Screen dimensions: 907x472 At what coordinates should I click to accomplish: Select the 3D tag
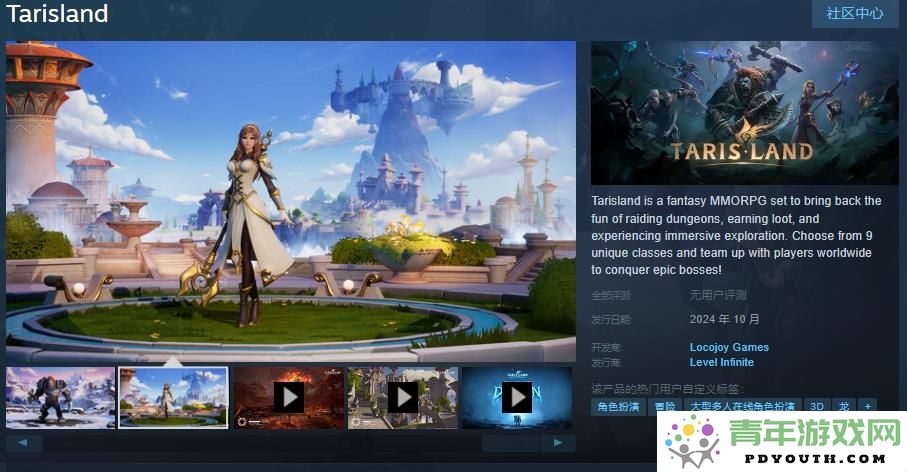[x=817, y=406]
